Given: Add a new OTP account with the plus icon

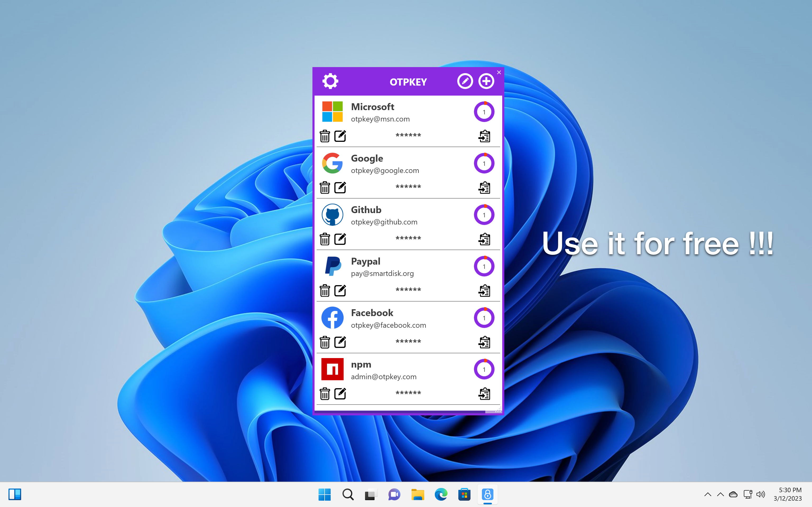Looking at the screenshot, I should pyautogui.click(x=487, y=81).
